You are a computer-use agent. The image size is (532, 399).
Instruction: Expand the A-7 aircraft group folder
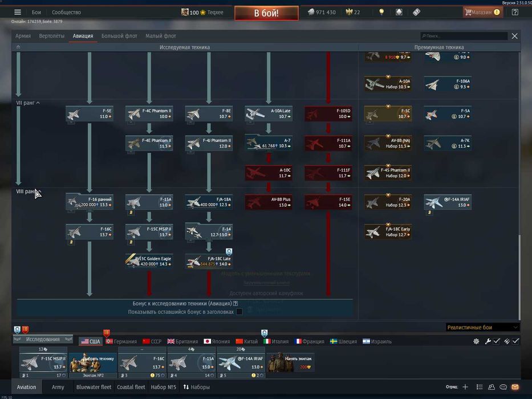(269, 142)
